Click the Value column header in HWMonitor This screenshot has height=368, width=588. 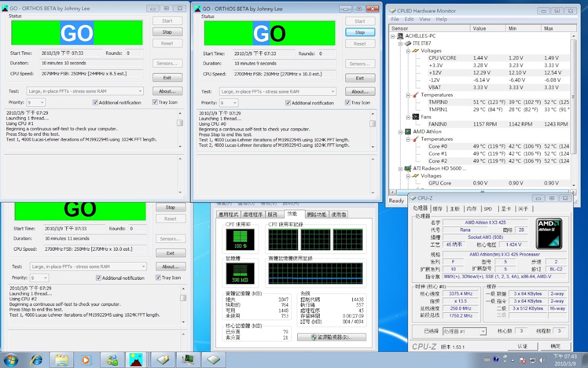click(x=489, y=29)
